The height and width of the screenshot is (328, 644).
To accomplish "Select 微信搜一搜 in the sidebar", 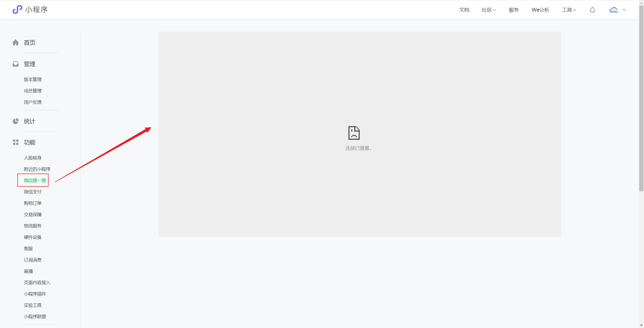I will 35,180.
